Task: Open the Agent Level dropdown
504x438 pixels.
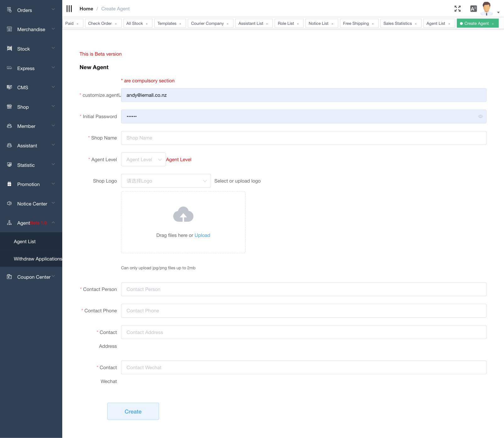Action: (x=143, y=159)
